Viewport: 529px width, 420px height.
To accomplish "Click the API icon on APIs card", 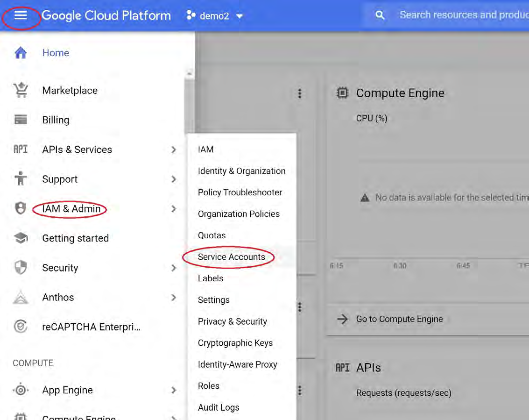I will pos(342,368).
